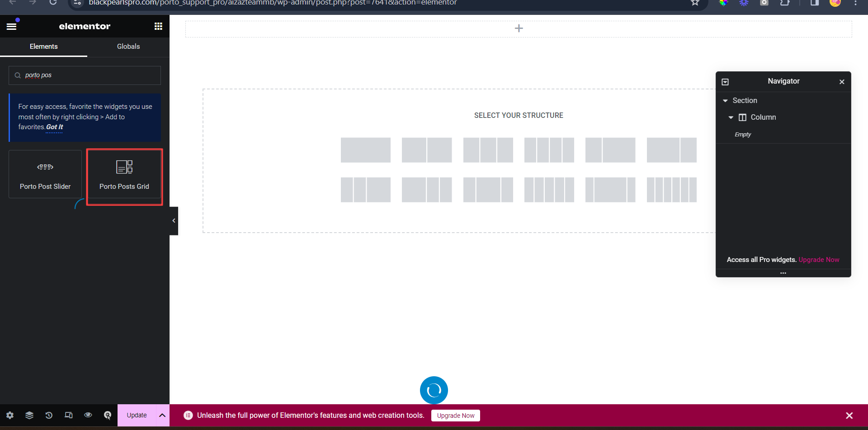Collapse the Elementor side panel

(174, 221)
